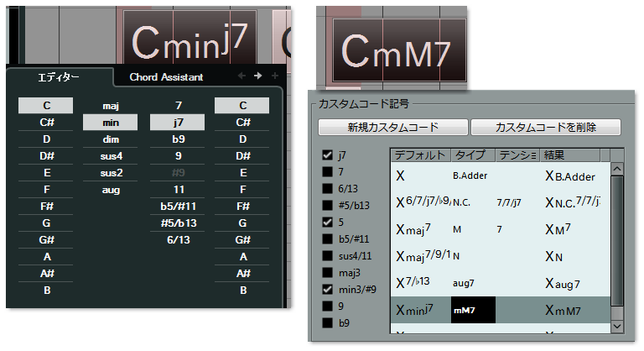Click the custom chord table scrollbar thumb
Screen dimensions: 644x351
(617, 241)
